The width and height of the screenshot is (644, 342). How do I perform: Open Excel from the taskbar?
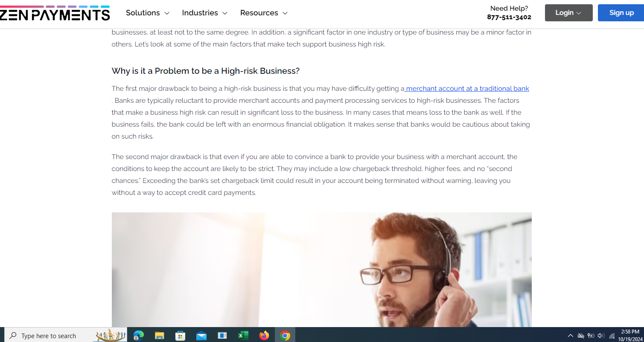pyautogui.click(x=243, y=336)
